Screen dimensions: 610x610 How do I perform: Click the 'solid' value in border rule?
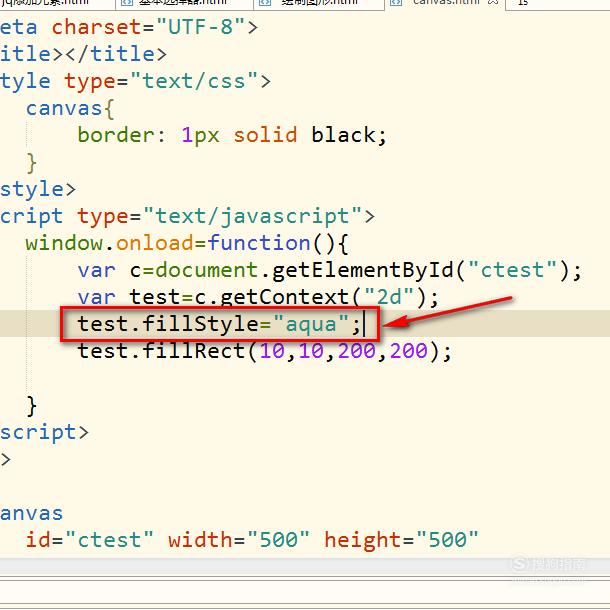pos(265,135)
